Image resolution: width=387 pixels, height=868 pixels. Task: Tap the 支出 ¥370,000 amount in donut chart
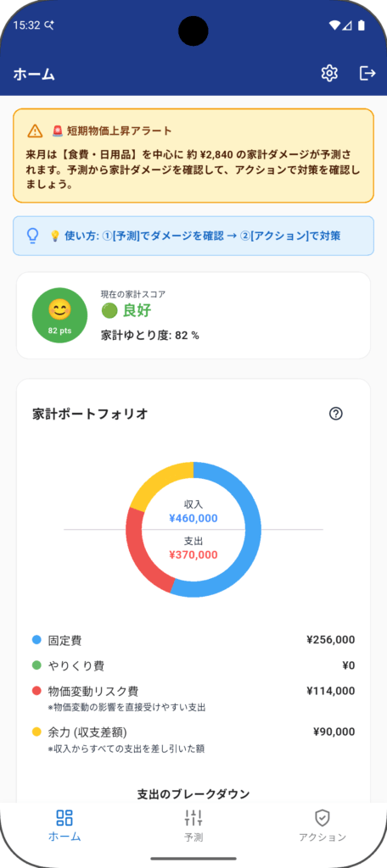[193, 554]
